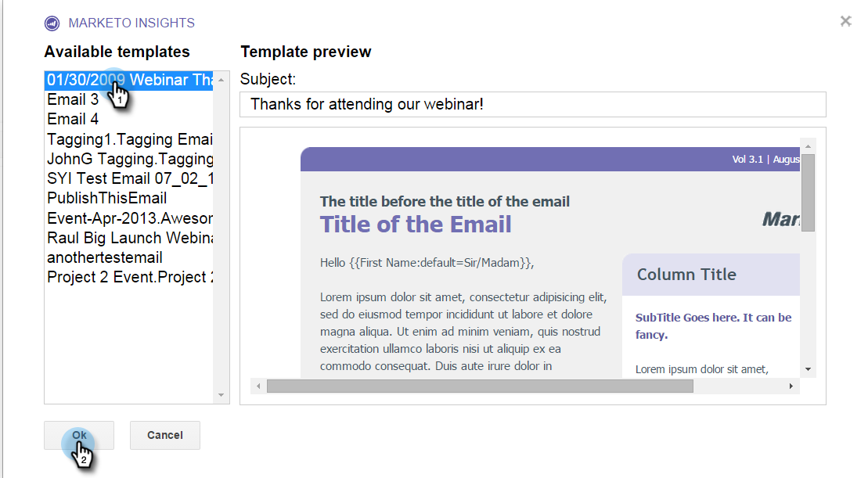Viewport: 868px width, 478px height.
Task: Choose the Email 4 template
Action: point(73,119)
